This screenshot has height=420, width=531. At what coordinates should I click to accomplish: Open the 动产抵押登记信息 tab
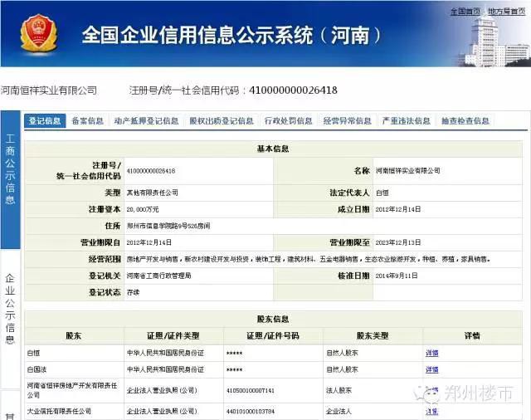pyautogui.click(x=146, y=121)
